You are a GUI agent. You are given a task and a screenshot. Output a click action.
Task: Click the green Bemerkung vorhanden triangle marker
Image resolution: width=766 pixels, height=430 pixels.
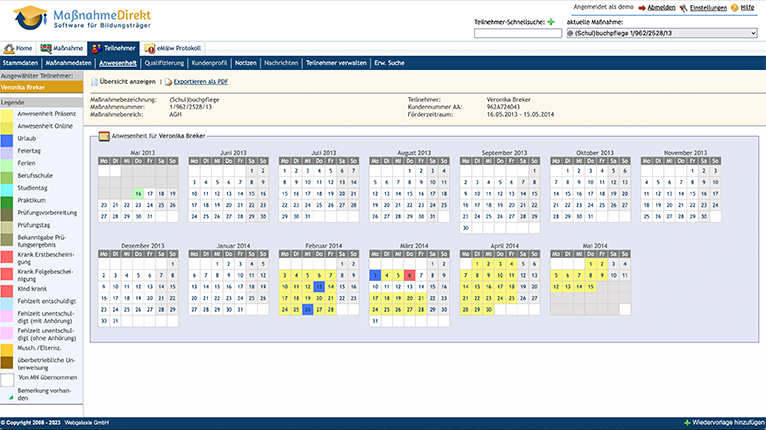11,398
